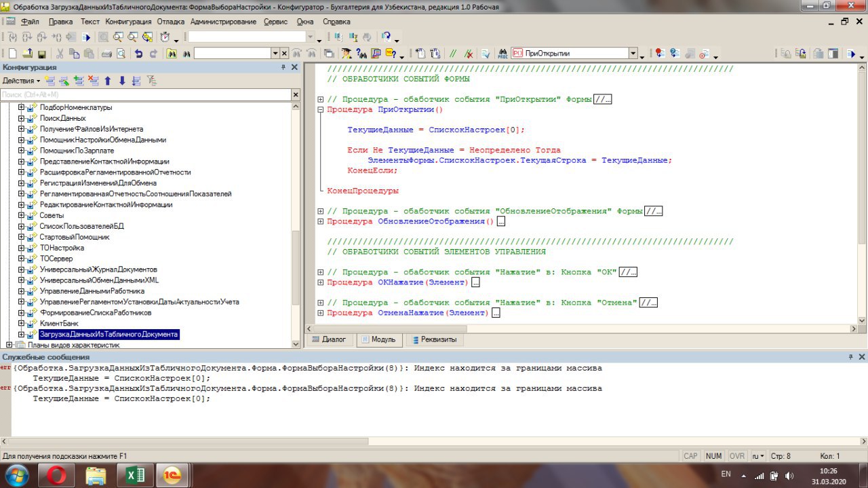Image resolution: width=868 pixels, height=488 pixels.
Task: Open the Windows Start menu
Action: [16, 475]
